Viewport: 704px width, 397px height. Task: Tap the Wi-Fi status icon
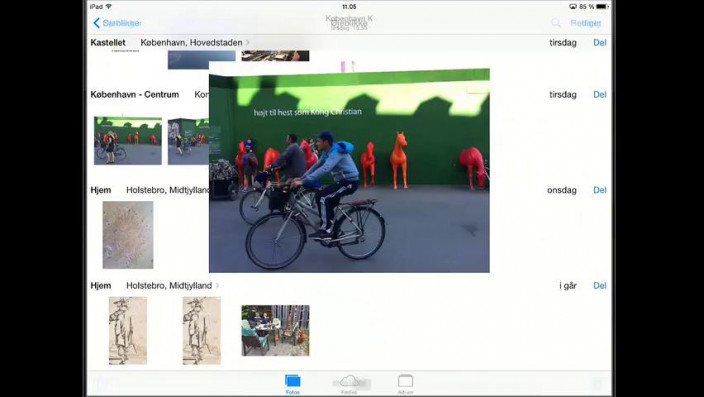coord(108,6)
